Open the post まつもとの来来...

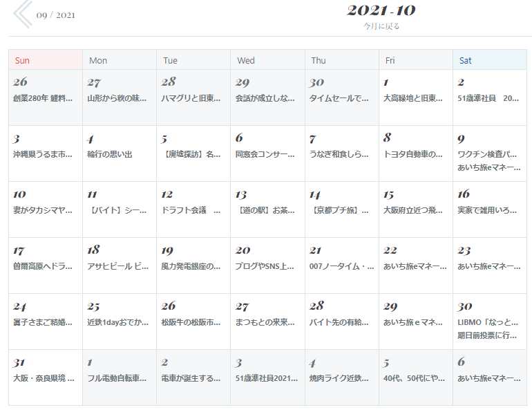(265, 322)
